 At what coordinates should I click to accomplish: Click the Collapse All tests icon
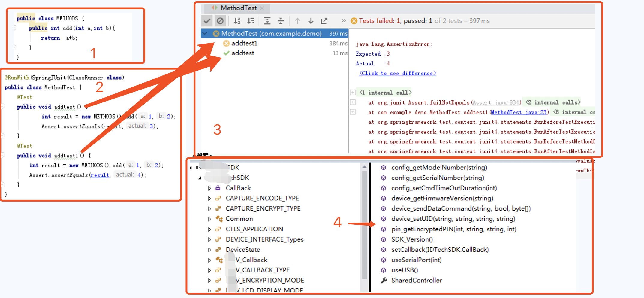pos(281,21)
